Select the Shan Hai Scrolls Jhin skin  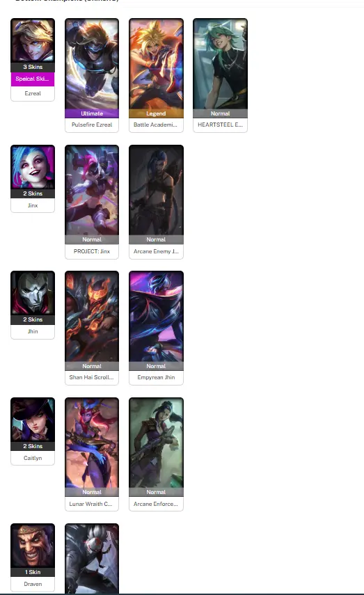click(x=92, y=328)
